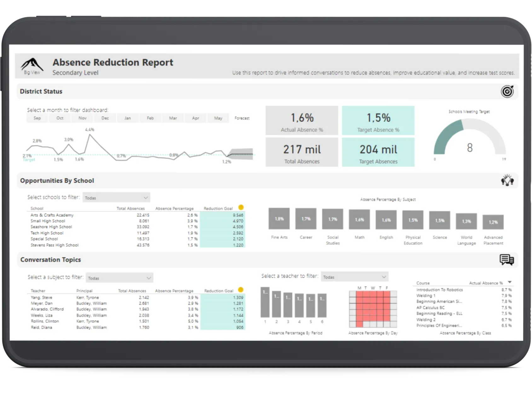Select the Forecast filter option
532x394 pixels.
click(242, 118)
